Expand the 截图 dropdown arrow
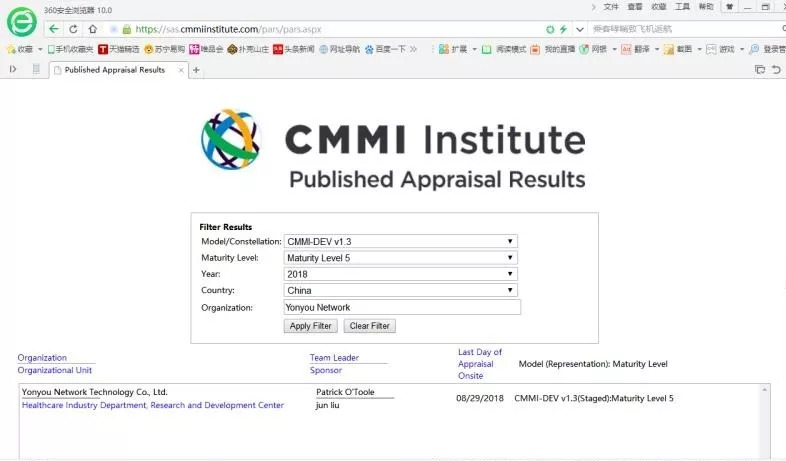 699,49
